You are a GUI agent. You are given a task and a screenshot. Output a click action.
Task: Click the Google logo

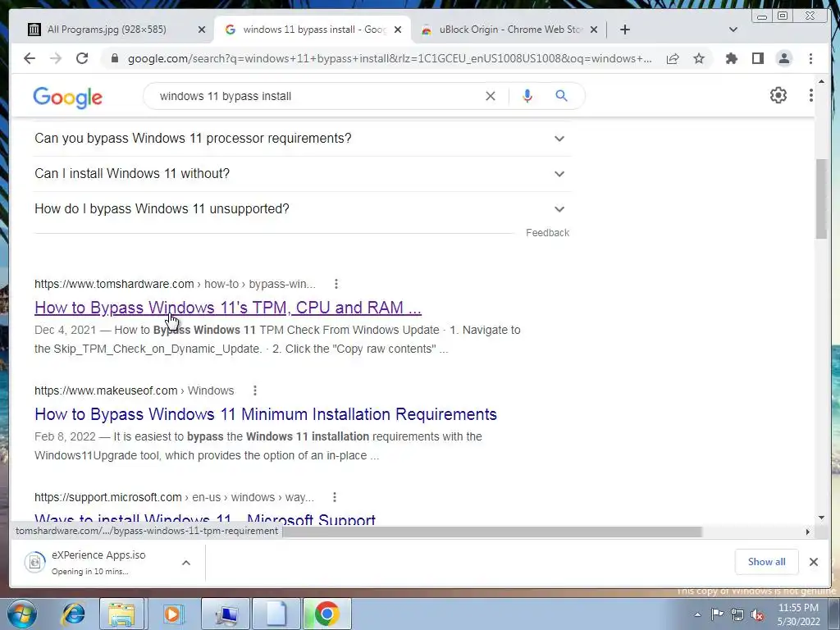(67, 97)
